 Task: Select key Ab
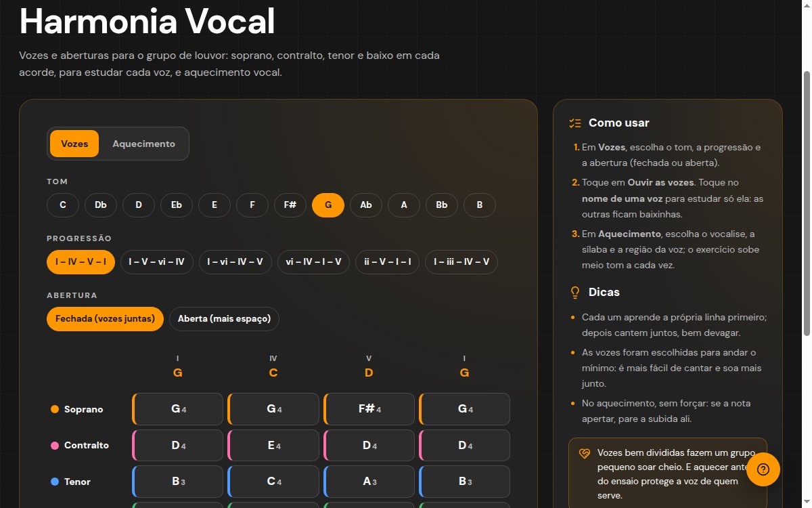point(366,205)
